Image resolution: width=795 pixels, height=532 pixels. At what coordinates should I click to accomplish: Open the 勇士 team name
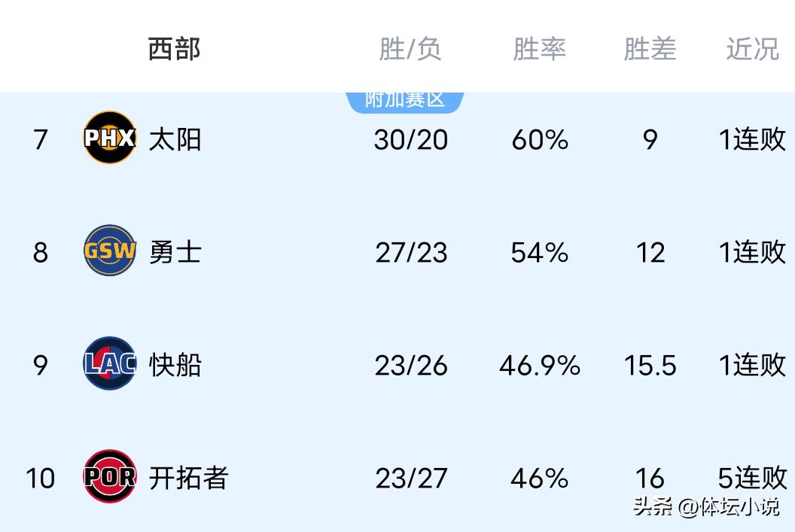[175, 252]
